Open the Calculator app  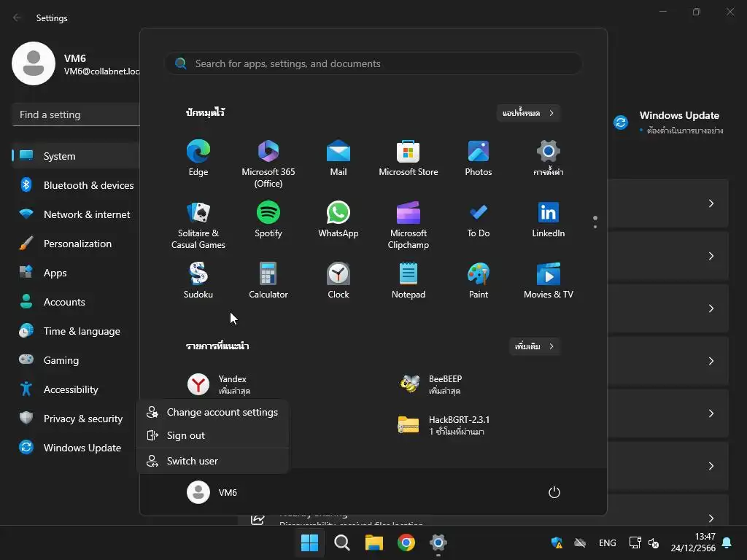[x=268, y=281]
